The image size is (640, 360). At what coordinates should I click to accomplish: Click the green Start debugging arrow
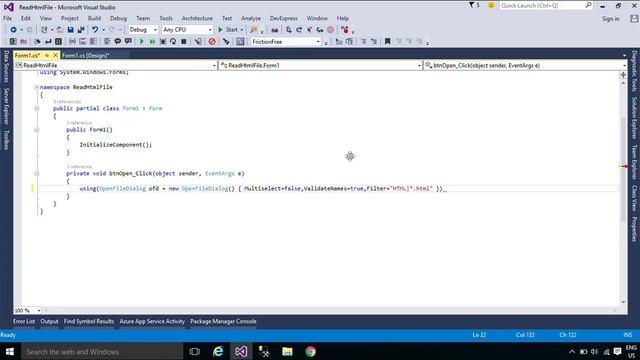click(x=220, y=30)
